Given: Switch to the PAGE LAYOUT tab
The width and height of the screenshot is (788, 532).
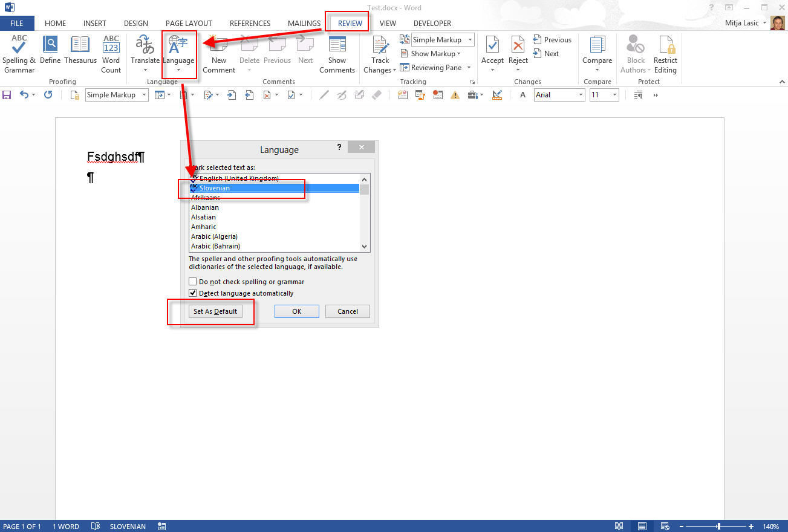Looking at the screenshot, I should [x=189, y=23].
